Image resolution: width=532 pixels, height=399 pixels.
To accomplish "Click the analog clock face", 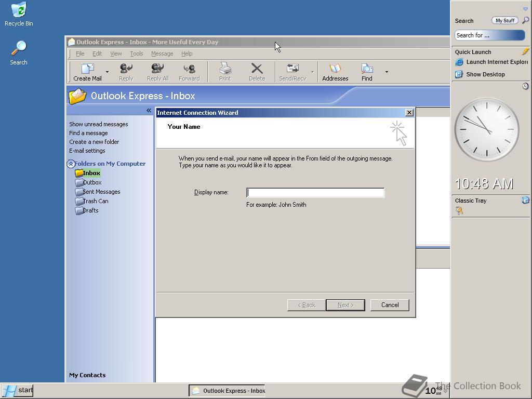I will [x=486, y=129].
